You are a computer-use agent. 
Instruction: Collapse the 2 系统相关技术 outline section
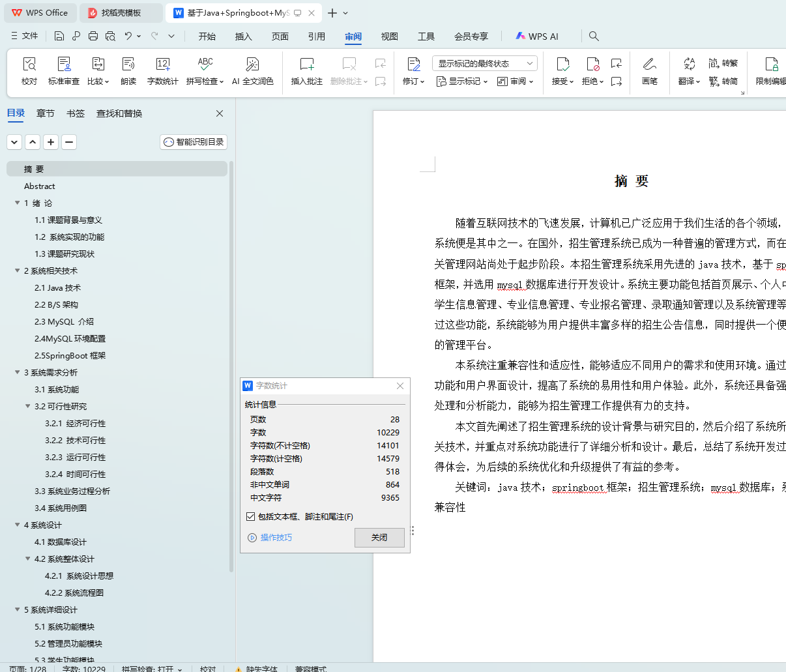pos(18,270)
